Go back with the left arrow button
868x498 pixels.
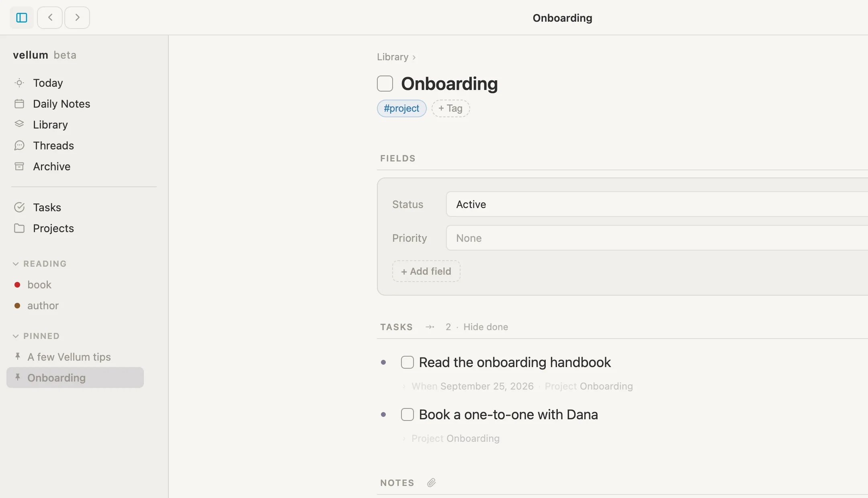pyautogui.click(x=50, y=18)
